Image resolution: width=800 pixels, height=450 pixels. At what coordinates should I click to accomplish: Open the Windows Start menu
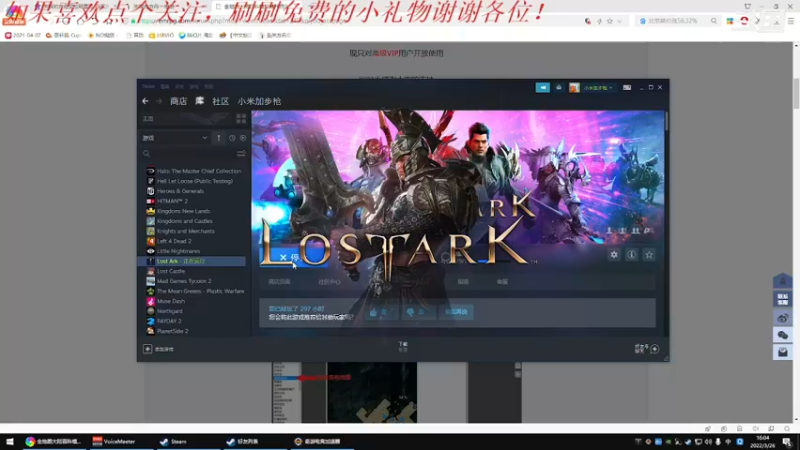10,441
